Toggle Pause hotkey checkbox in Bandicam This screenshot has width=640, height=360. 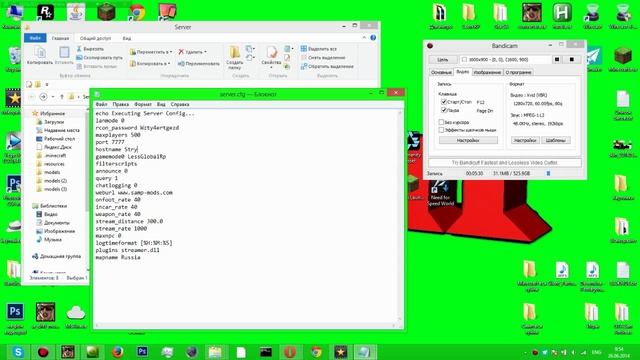444,110
